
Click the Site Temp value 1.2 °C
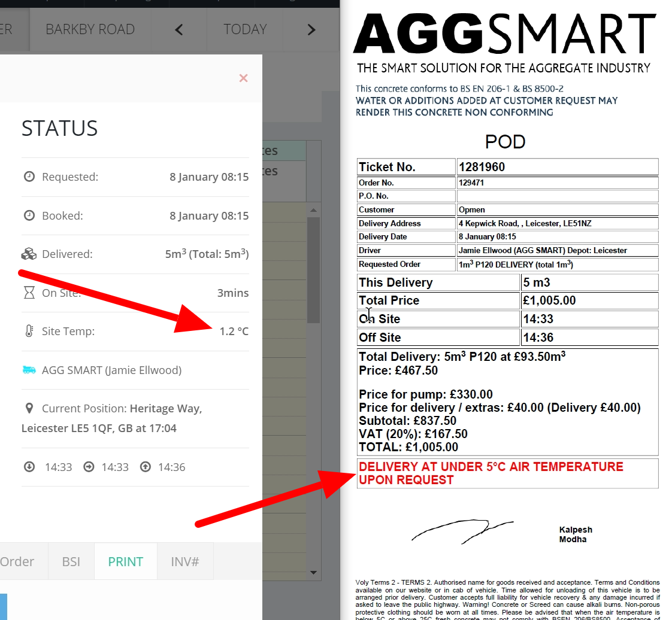(x=234, y=331)
